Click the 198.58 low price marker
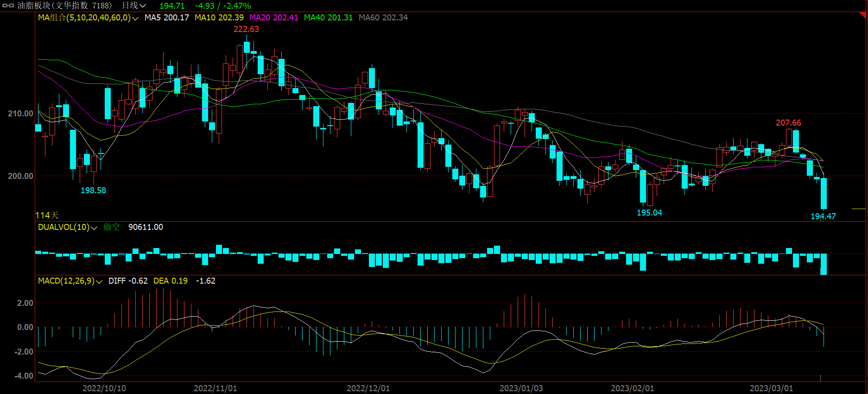868x394 pixels. (x=93, y=191)
